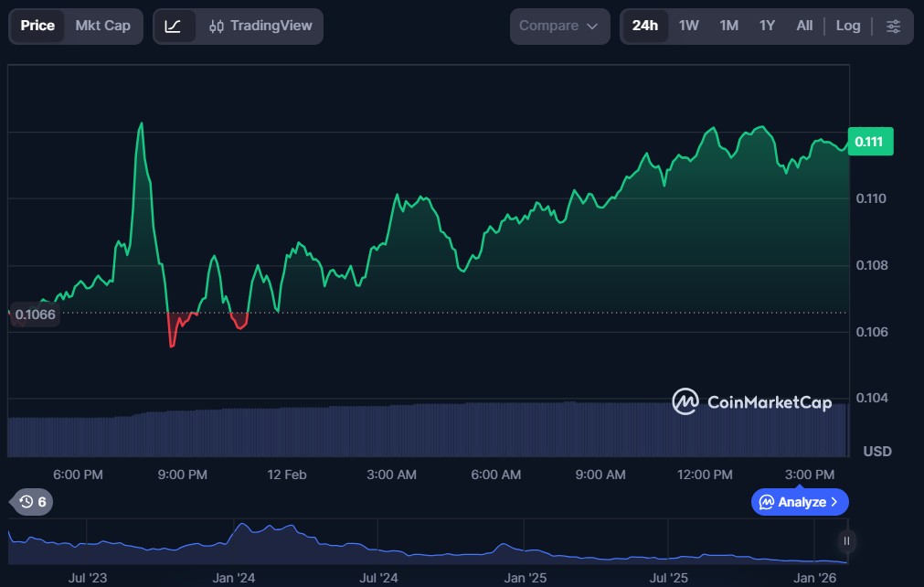Screen dimensions: 924x587
Task: Click the history clock badge showing 6
Action: [32, 501]
